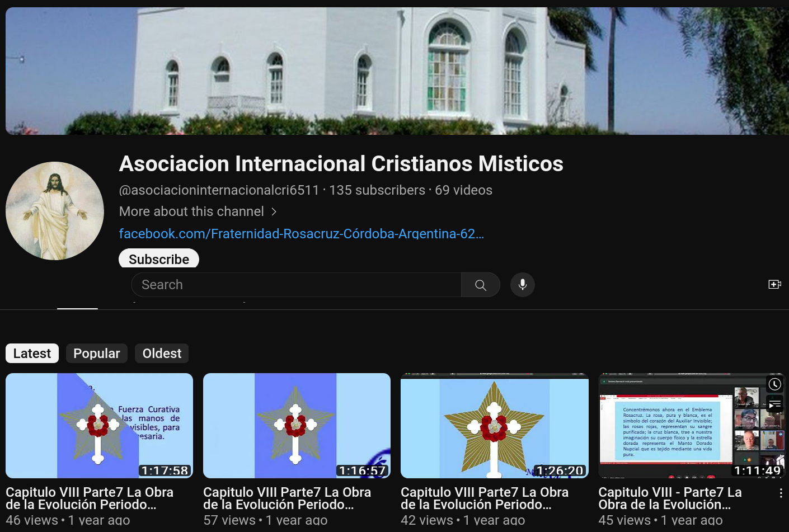Activate voice search with the microphone icon
The height and width of the screenshot is (532, 789).
pyautogui.click(x=522, y=285)
